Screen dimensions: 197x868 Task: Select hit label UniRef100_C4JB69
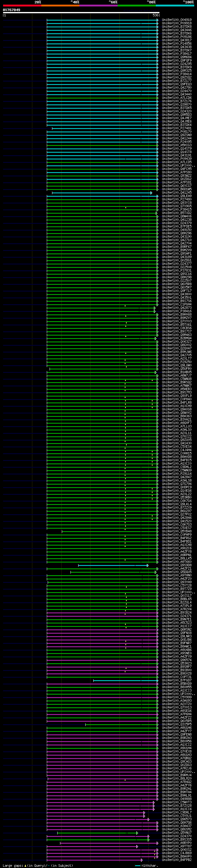point(177,853)
